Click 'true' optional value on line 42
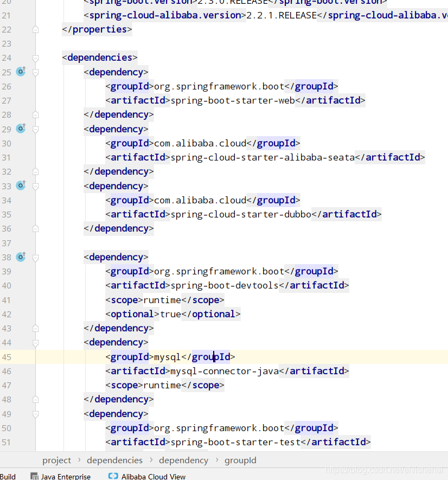The height and width of the screenshot is (480, 448). [x=170, y=314]
